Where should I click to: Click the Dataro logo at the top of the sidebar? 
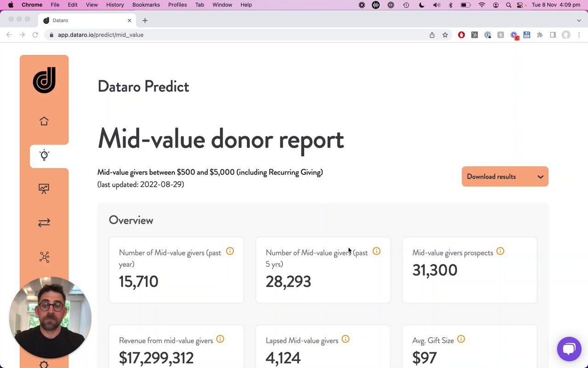tap(44, 80)
